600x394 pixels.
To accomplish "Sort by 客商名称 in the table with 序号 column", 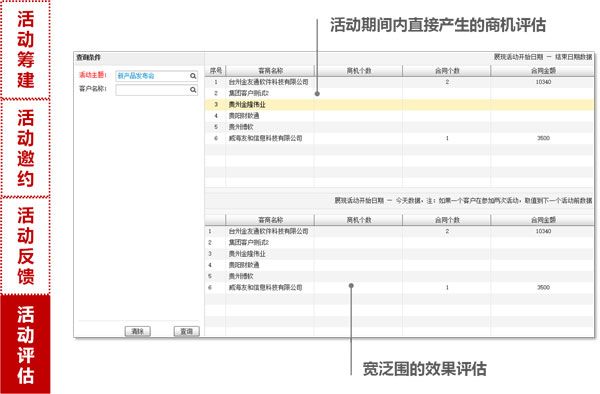I will (270, 71).
